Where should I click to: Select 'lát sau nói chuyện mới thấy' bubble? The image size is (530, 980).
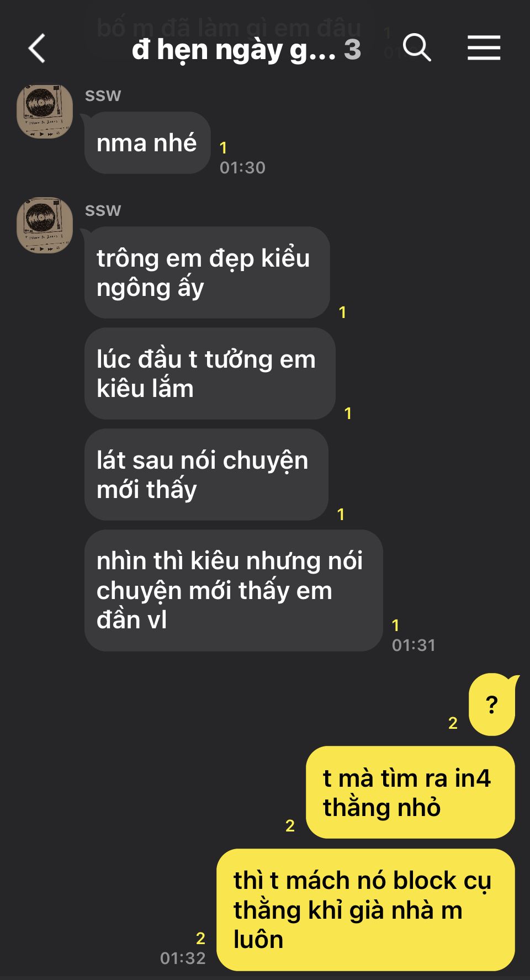206,475
